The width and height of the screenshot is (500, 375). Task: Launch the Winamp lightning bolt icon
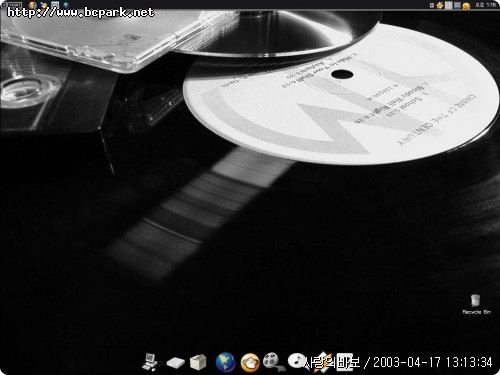click(x=322, y=362)
